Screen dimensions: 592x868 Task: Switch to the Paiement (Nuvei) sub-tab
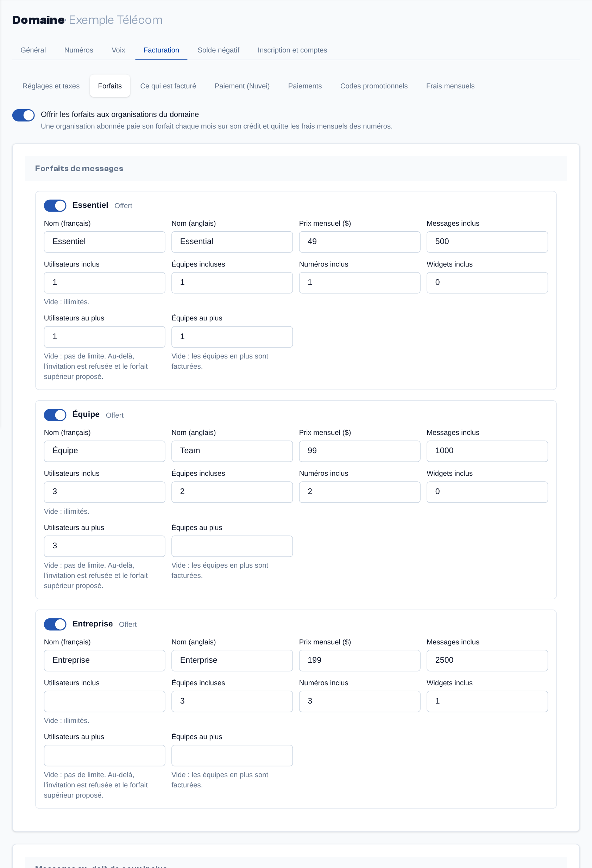[242, 86]
